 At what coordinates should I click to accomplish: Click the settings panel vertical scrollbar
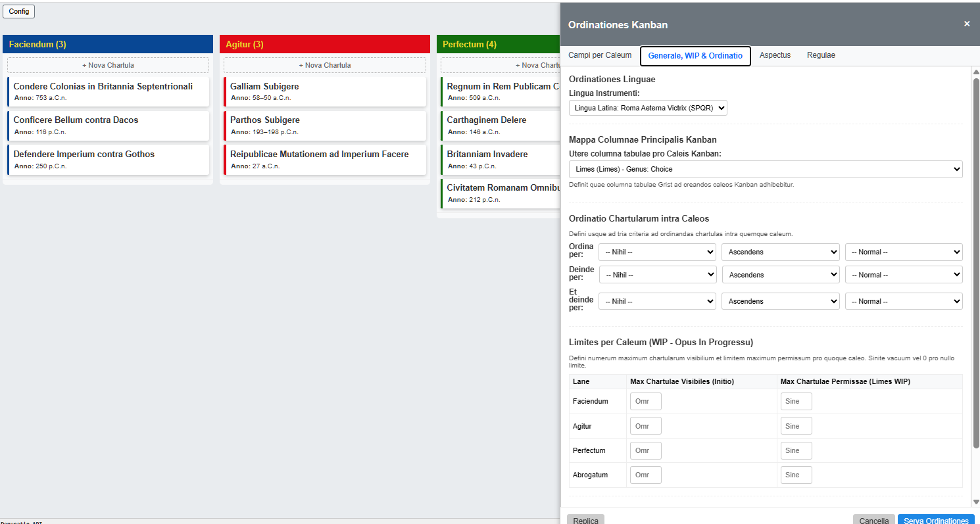(975, 263)
